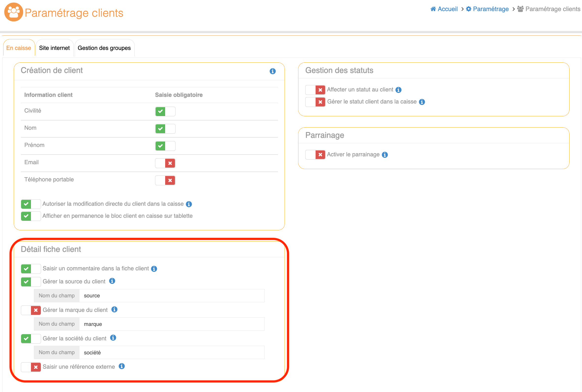The image size is (582, 392).
Task: Disable Civilité mandatory entry toggle
Action: coord(165,112)
